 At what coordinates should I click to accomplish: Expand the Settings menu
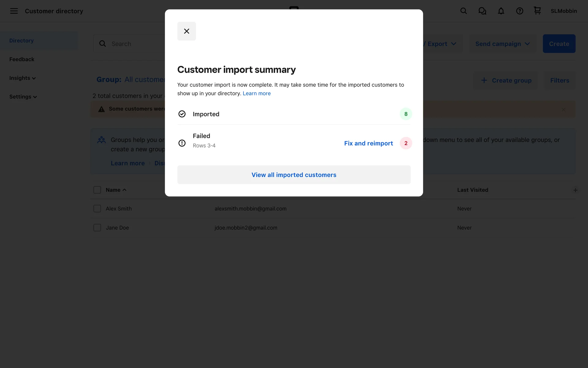[23, 97]
